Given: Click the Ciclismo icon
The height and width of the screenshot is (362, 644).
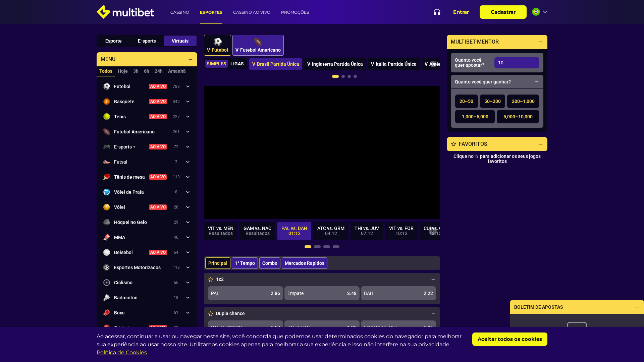Looking at the screenshot, I should (x=107, y=283).
